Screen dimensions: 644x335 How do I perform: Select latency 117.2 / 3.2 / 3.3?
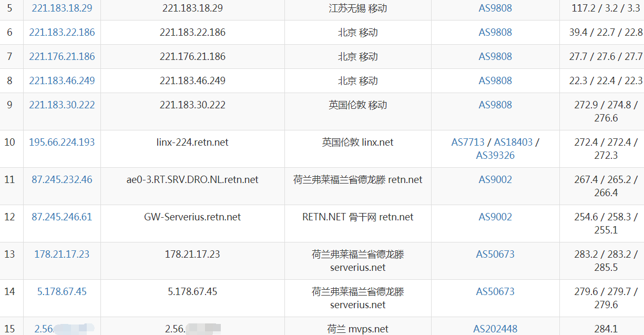pos(606,8)
